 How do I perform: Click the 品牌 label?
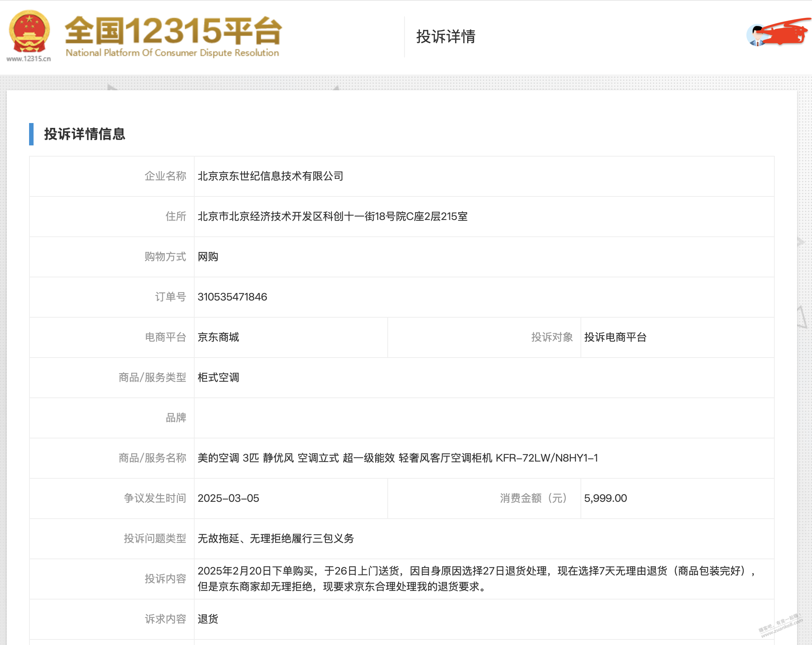point(176,418)
